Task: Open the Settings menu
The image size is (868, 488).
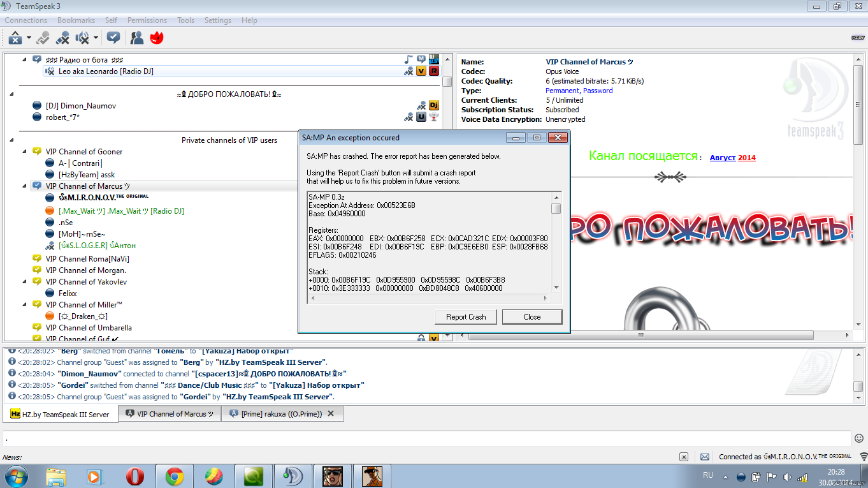Action: click(218, 20)
